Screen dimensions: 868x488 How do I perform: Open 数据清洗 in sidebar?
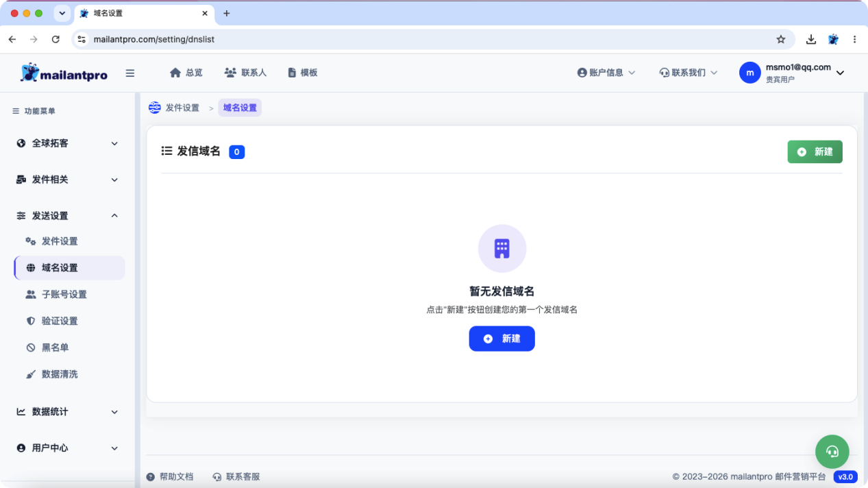[x=69, y=374]
